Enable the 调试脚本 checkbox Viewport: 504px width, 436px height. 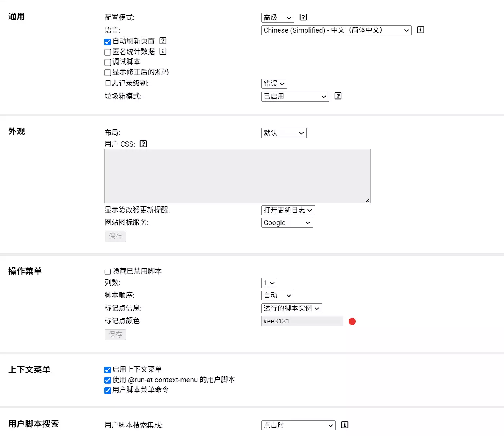[x=108, y=62]
